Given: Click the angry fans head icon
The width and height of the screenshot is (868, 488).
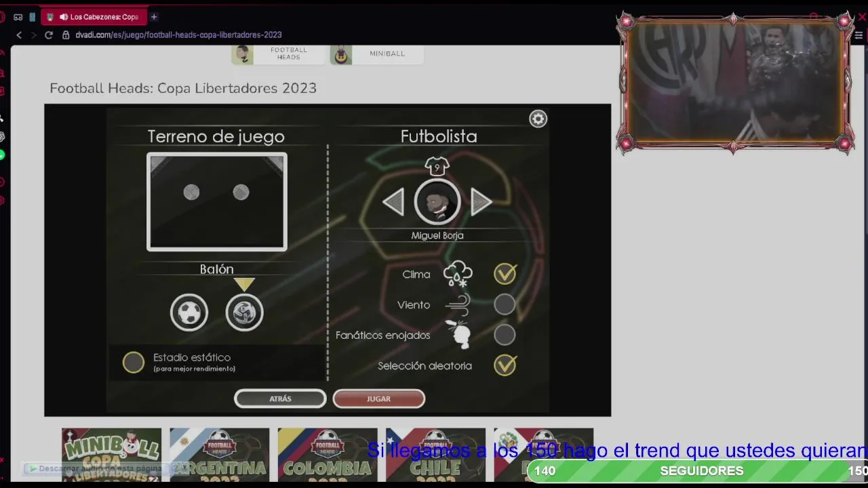Looking at the screenshot, I should pos(459,335).
